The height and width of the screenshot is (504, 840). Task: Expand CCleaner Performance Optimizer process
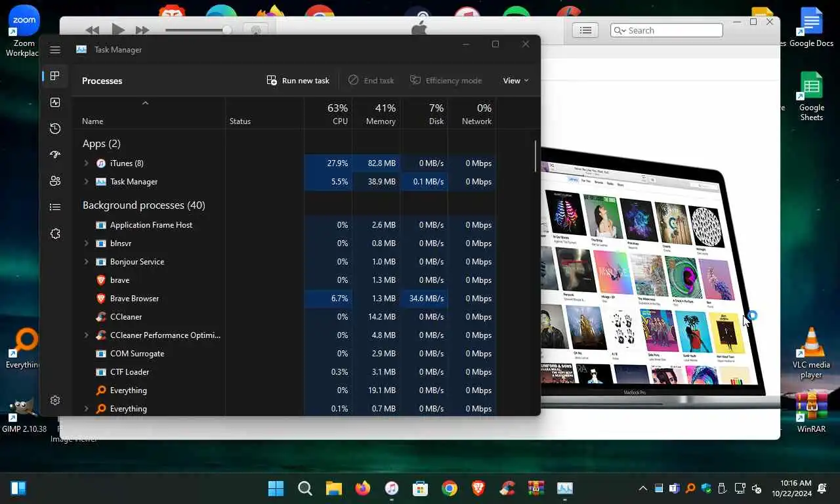coord(86,335)
